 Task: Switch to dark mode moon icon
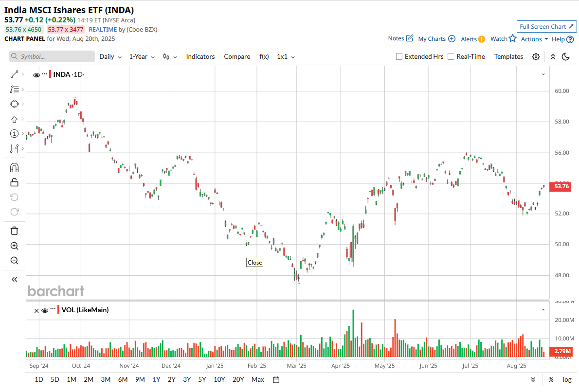coord(566,57)
